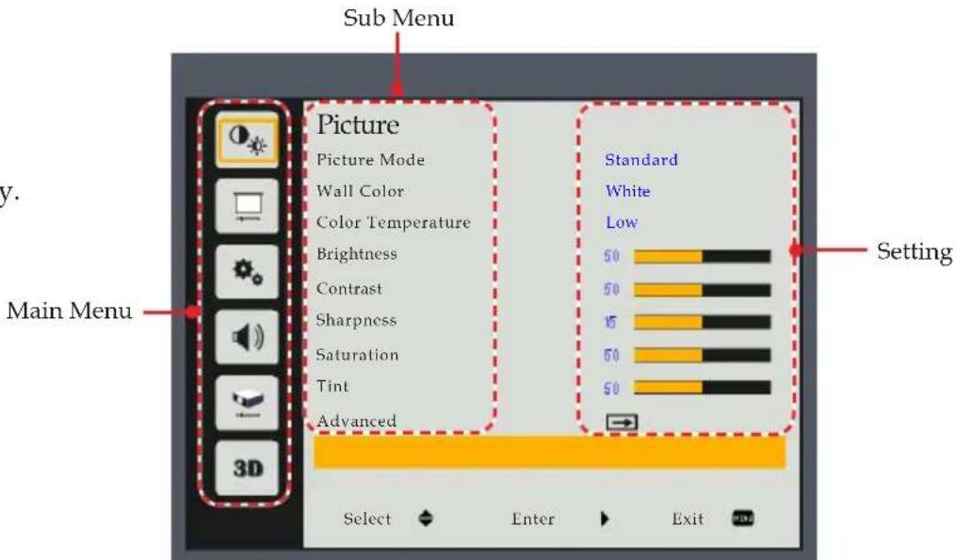Adjust the Brightness slider bar
The image size is (956, 560).
pyautogui.click(x=703, y=257)
